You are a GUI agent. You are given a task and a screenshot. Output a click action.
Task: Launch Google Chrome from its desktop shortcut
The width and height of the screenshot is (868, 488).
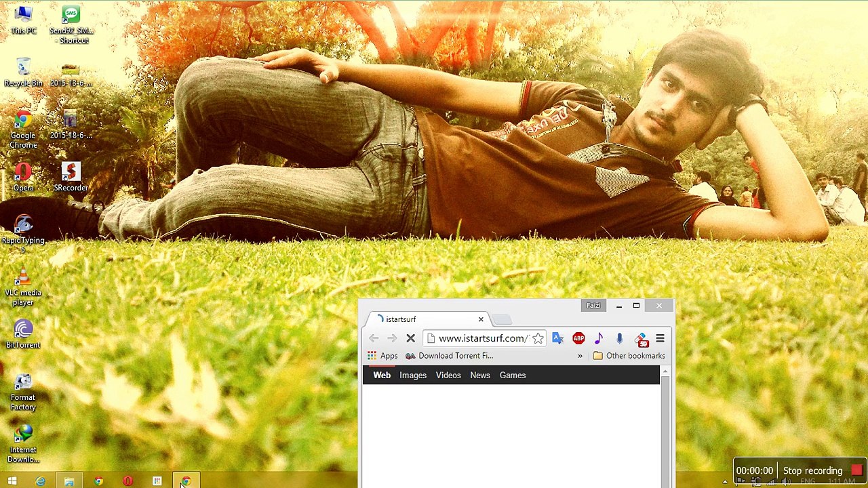tap(23, 130)
